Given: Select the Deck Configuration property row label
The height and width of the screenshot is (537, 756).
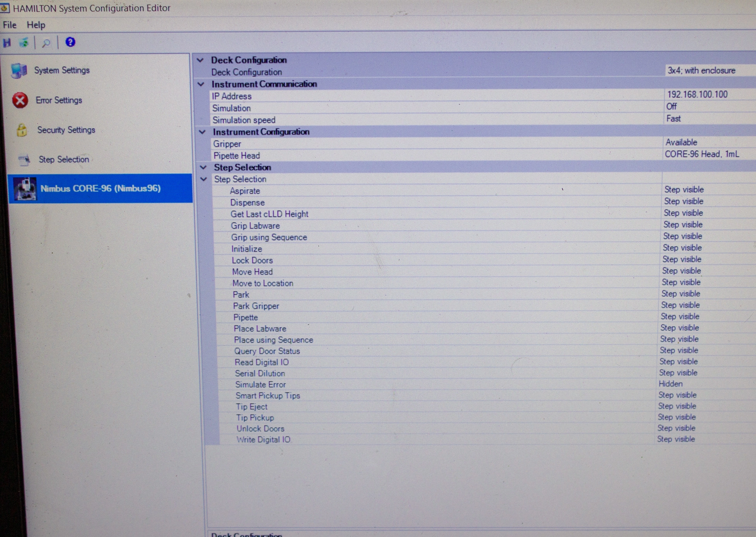Looking at the screenshot, I should click(247, 72).
